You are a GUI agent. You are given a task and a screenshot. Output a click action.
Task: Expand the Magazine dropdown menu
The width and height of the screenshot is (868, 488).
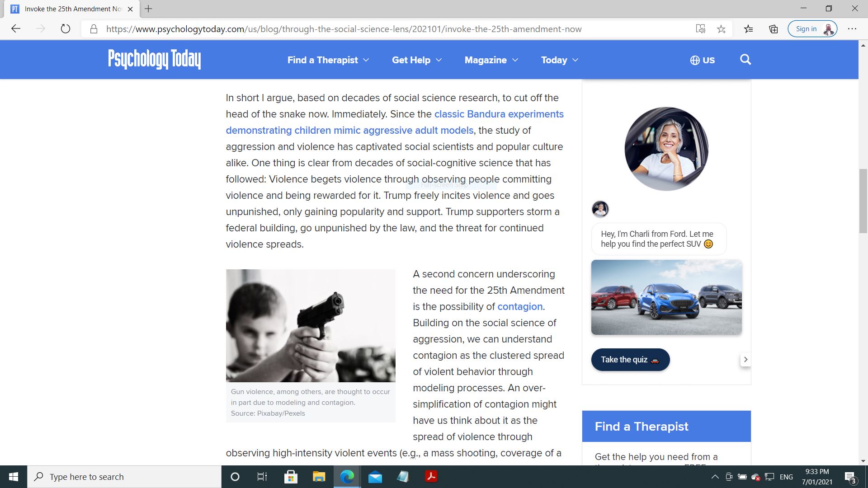tap(491, 60)
